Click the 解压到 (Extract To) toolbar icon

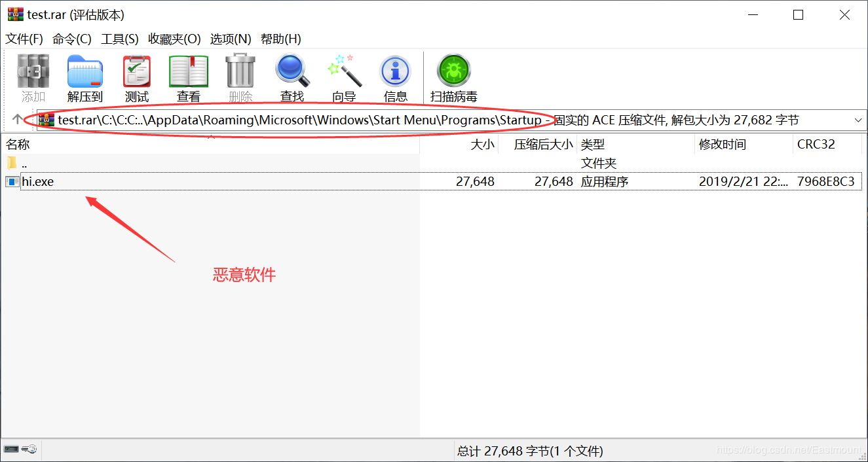[85, 72]
